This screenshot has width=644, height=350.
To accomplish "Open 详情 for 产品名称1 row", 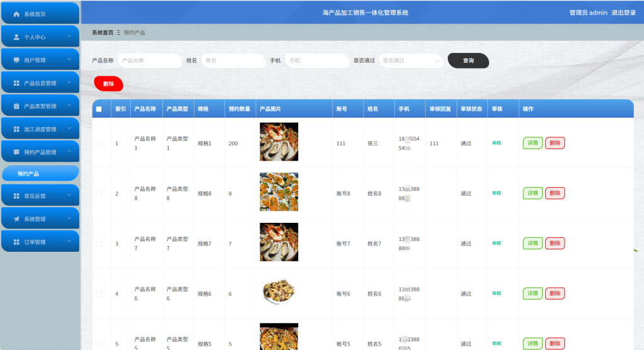I will [533, 143].
